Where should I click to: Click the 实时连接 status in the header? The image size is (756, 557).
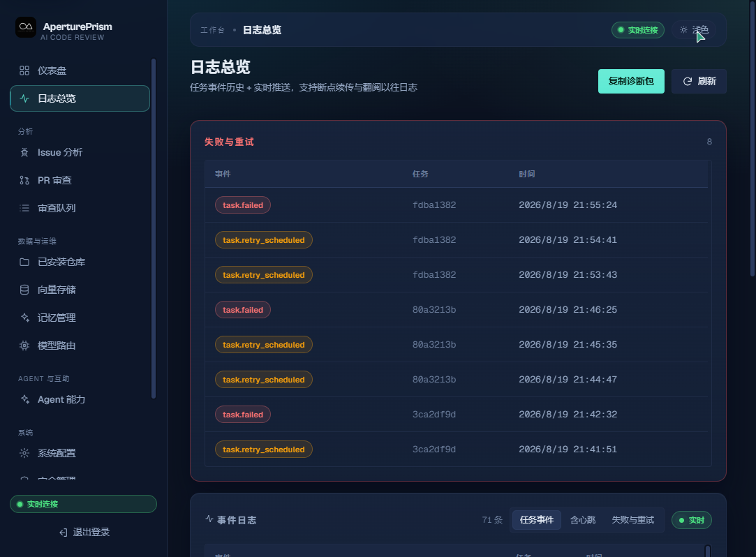638,30
